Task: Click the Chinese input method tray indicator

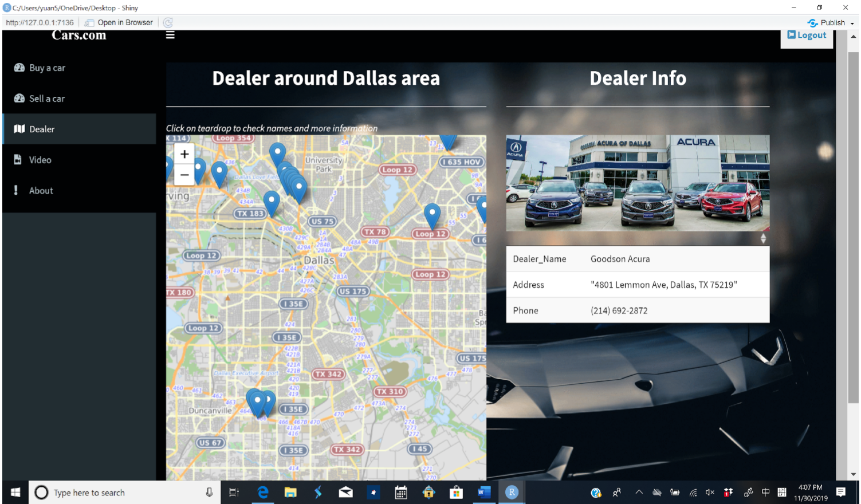Action: pos(765,492)
